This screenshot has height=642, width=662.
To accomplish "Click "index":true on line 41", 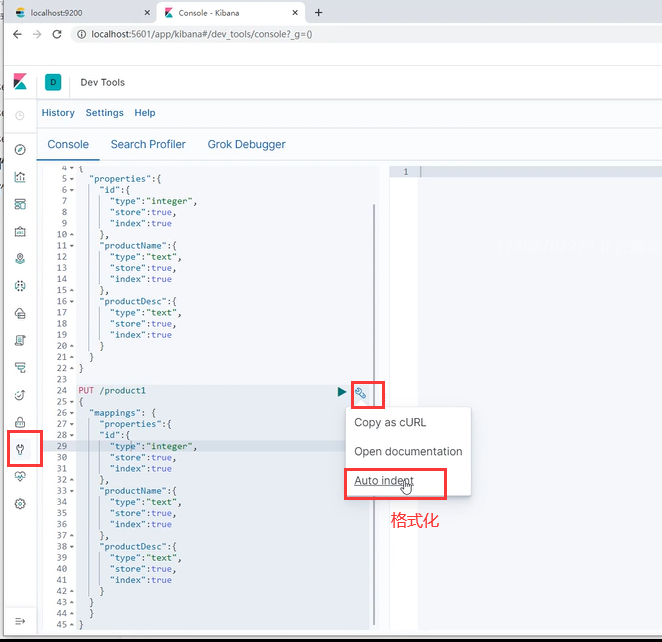I will point(141,580).
